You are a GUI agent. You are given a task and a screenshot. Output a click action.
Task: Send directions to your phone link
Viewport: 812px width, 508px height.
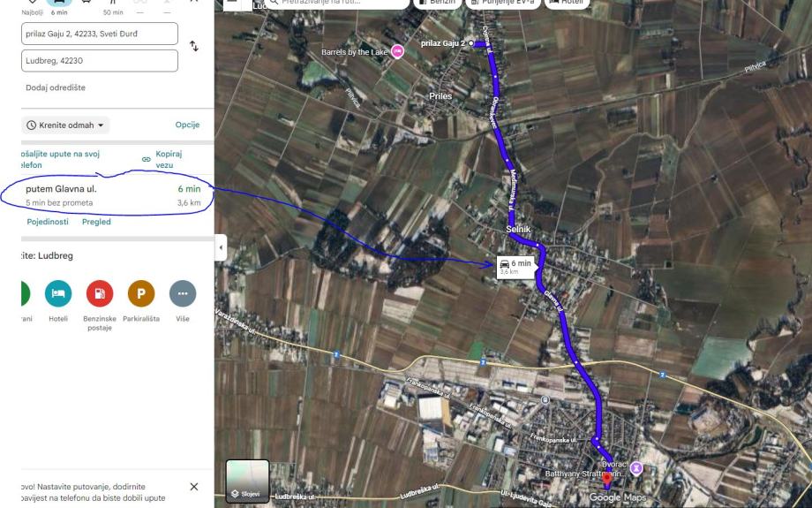coord(60,159)
